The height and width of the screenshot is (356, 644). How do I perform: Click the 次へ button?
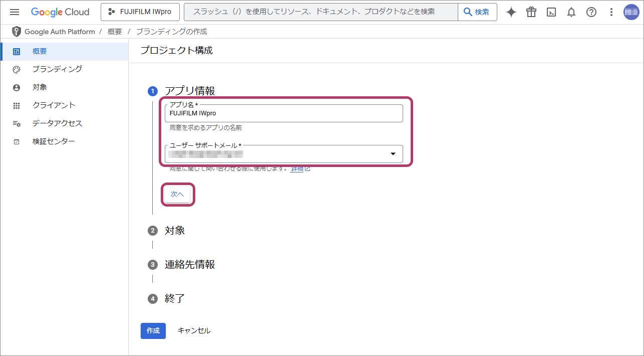click(x=177, y=195)
